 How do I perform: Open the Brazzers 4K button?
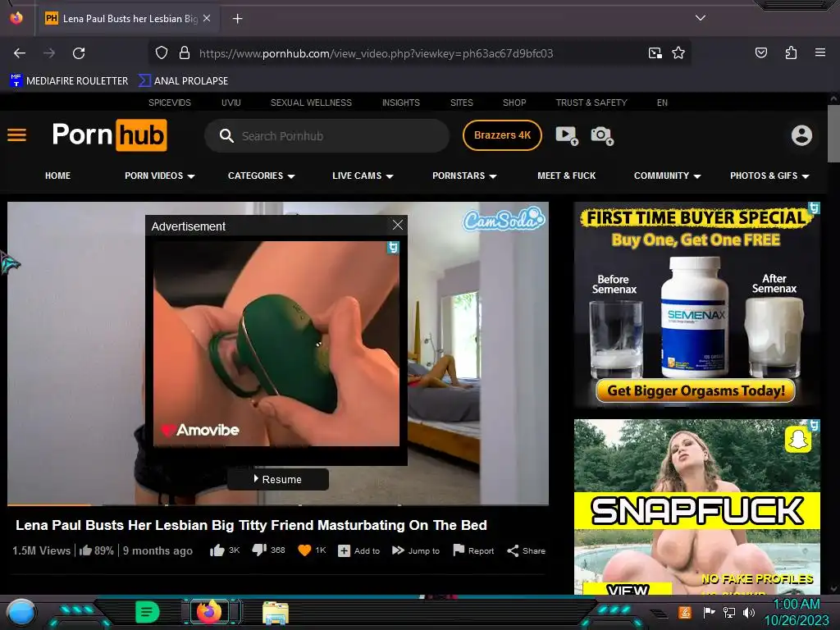click(x=502, y=135)
